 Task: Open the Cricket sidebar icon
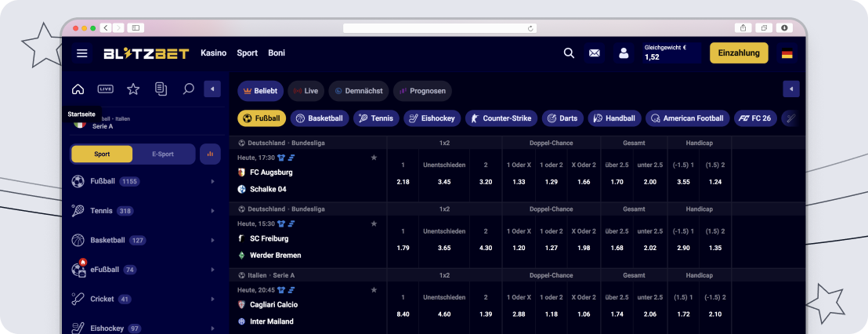[78, 299]
